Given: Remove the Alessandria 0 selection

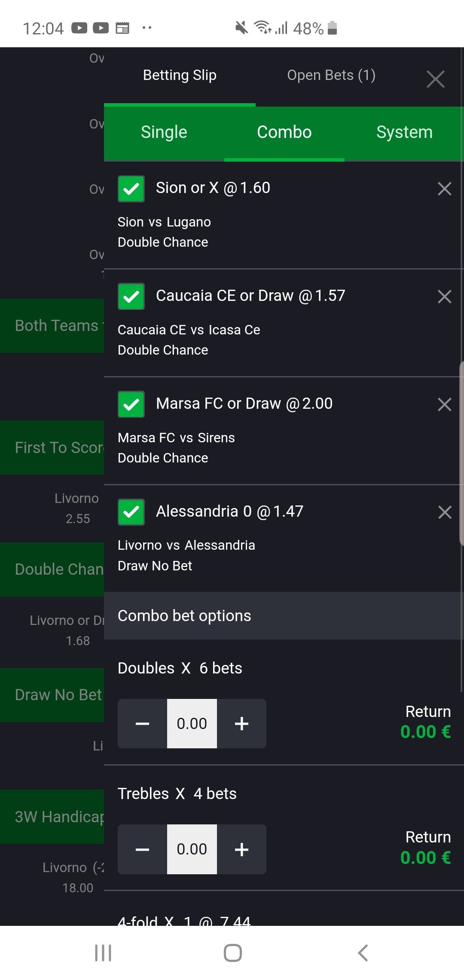Looking at the screenshot, I should coord(444,512).
